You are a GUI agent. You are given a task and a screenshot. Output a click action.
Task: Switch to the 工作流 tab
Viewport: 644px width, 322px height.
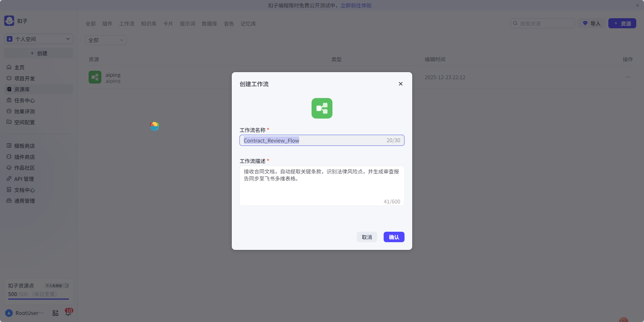point(126,24)
